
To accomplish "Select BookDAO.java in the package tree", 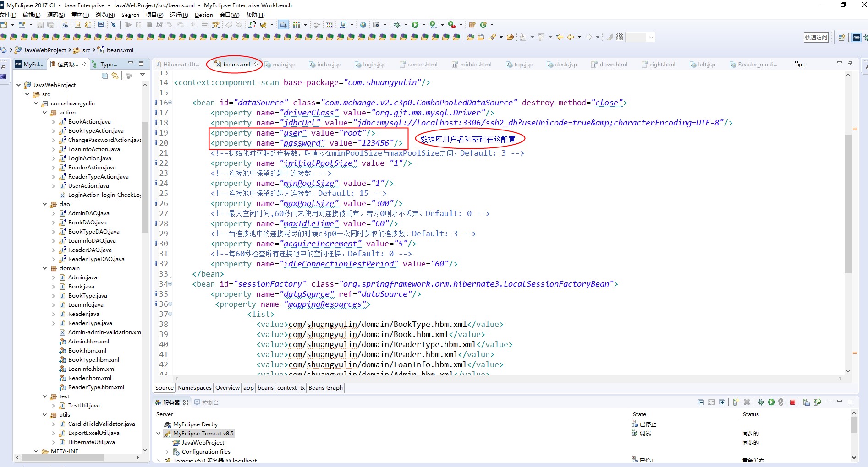I will point(87,223).
